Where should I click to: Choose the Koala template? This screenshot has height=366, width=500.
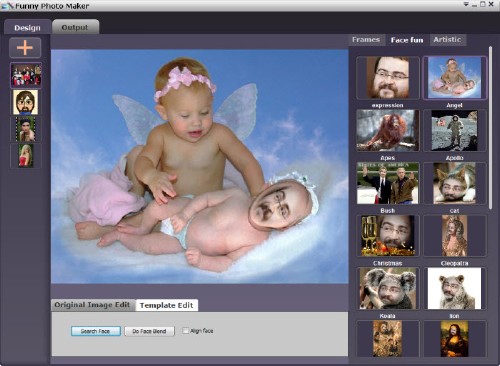pyautogui.click(x=388, y=288)
